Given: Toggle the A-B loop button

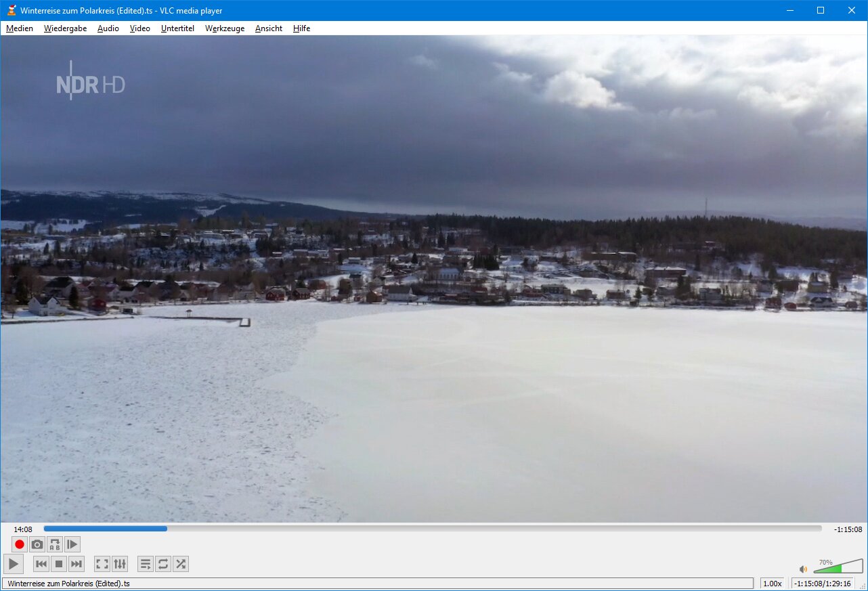Looking at the screenshot, I should click(x=55, y=544).
